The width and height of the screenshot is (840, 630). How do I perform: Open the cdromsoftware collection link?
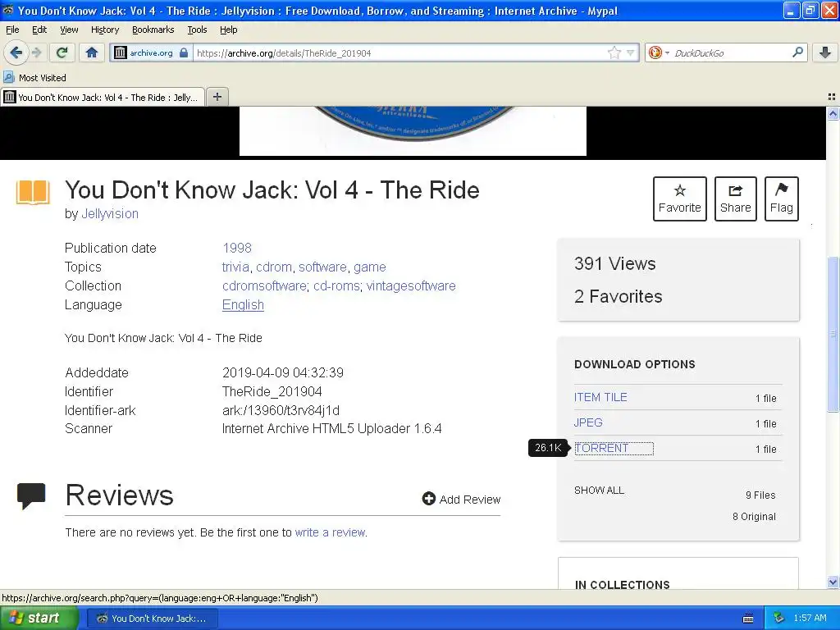click(x=264, y=285)
